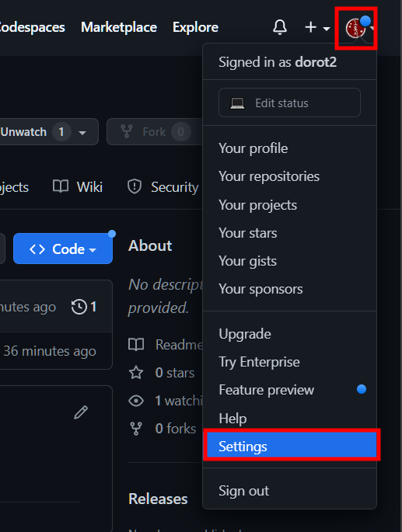Click the 0 forks link
This screenshot has height=532, width=402.
[x=176, y=429]
